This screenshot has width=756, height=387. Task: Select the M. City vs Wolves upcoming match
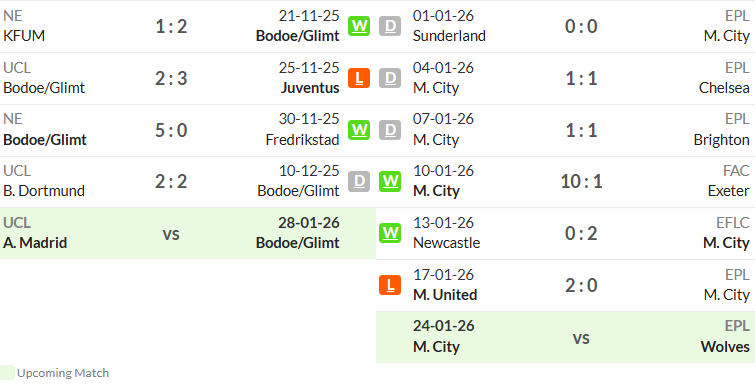566,337
